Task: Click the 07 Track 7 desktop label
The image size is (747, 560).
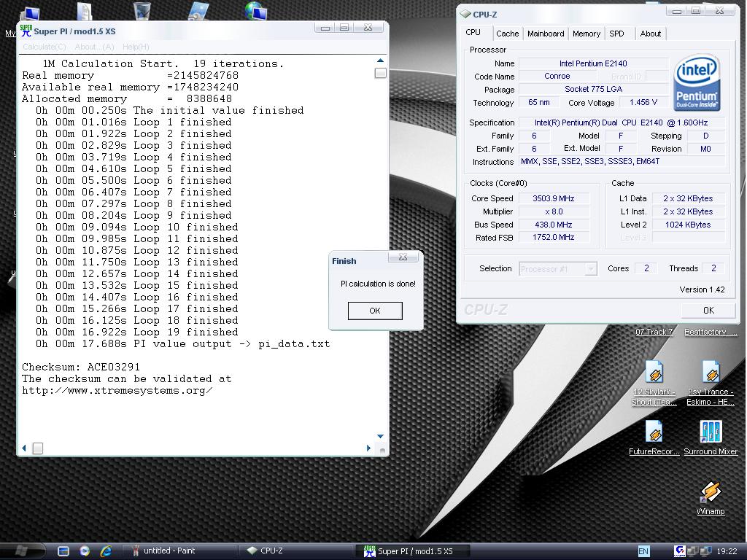Action: click(654, 332)
